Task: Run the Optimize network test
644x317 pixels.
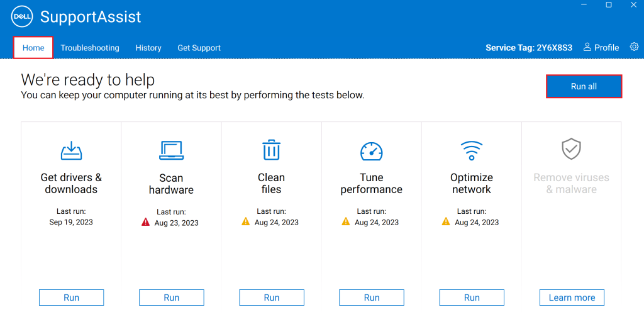Action: coord(472,298)
